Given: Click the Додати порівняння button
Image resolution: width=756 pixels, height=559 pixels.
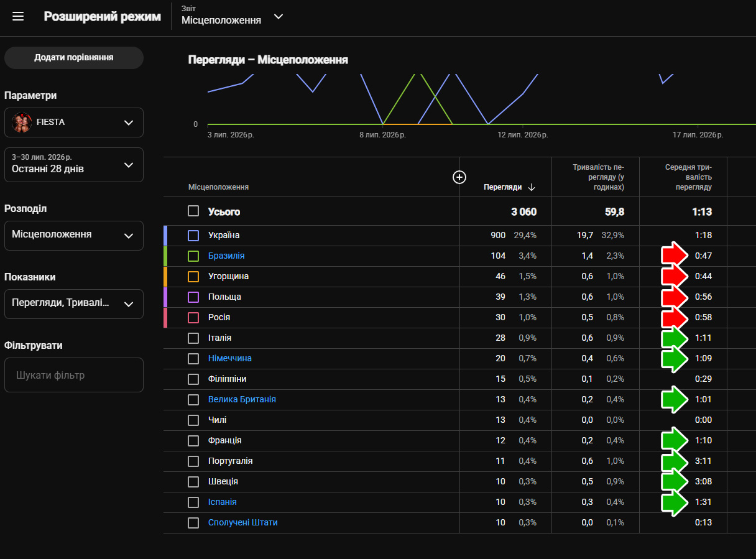Looking at the screenshot, I should [74, 57].
